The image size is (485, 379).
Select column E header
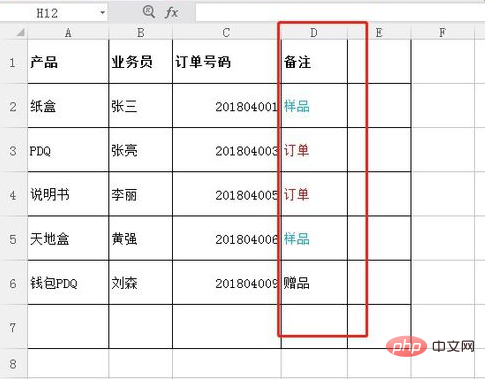pyautogui.click(x=379, y=33)
